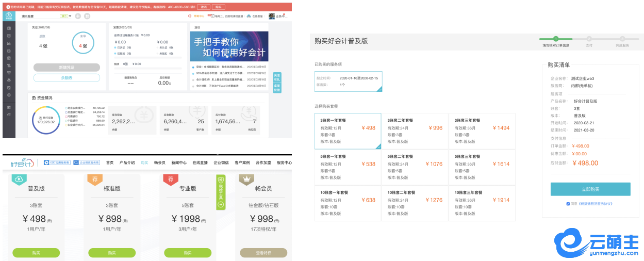Click the green 税检工具 shield ribbon

221,192
